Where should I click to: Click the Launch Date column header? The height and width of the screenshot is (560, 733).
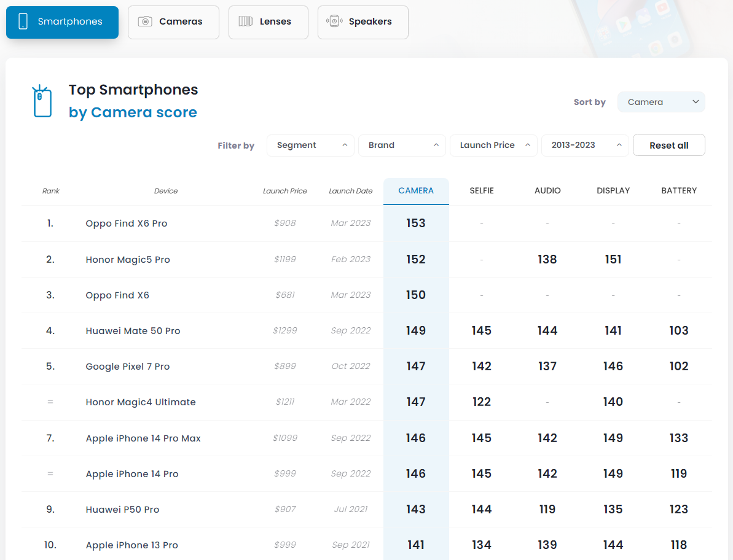[351, 191]
